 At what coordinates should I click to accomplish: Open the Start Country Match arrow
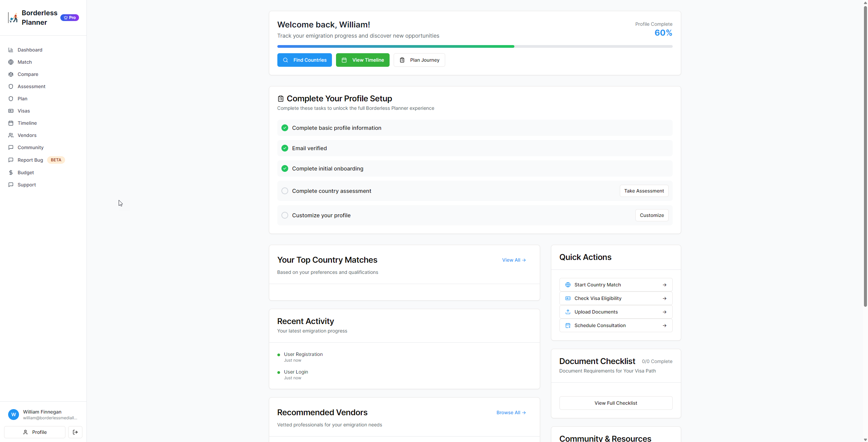(665, 285)
